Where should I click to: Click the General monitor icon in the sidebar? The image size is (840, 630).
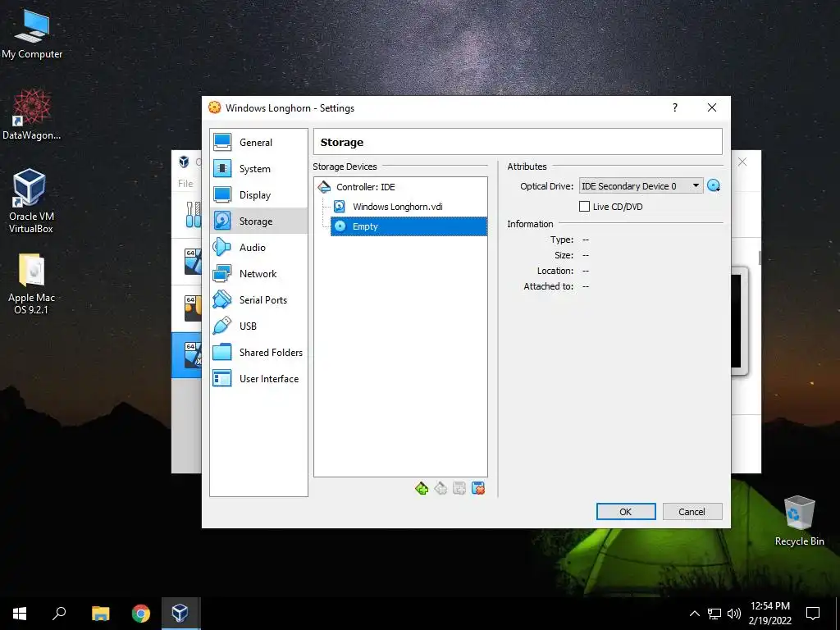point(222,142)
